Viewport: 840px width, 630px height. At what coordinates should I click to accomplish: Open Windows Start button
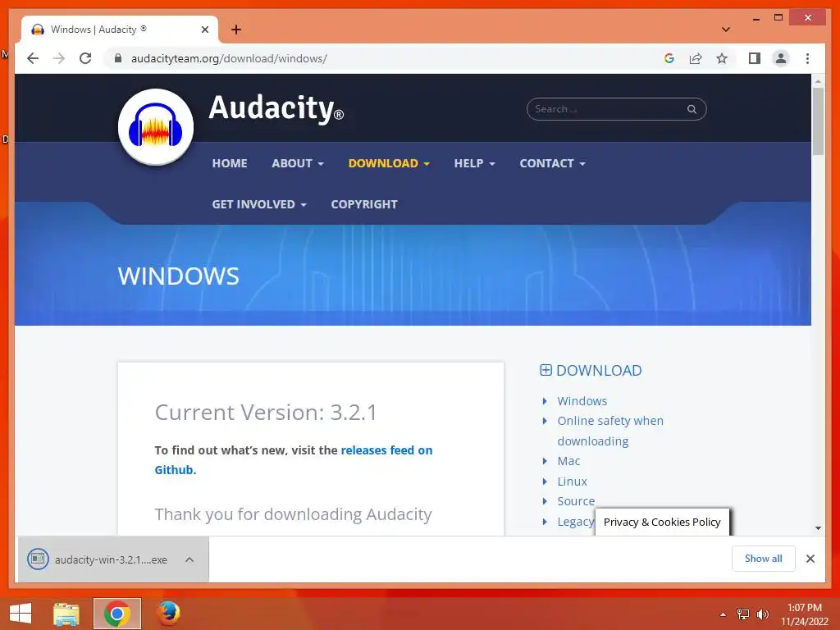click(x=21, y=614)
